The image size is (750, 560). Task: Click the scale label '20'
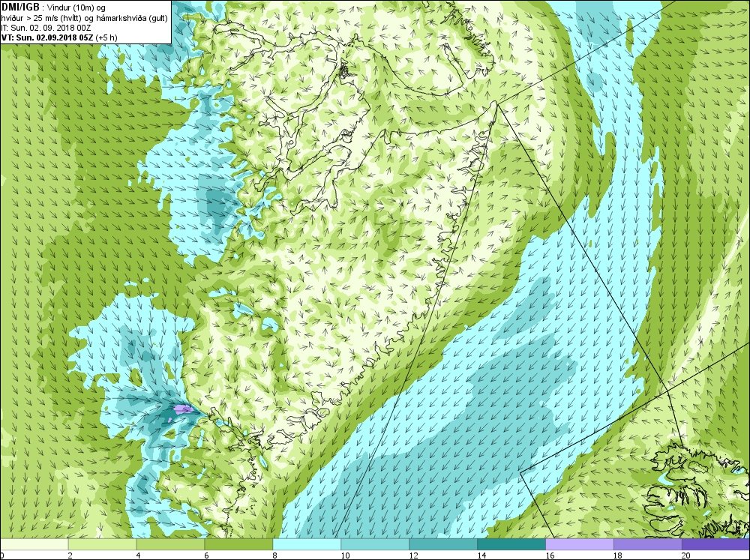tap(687, 556)
